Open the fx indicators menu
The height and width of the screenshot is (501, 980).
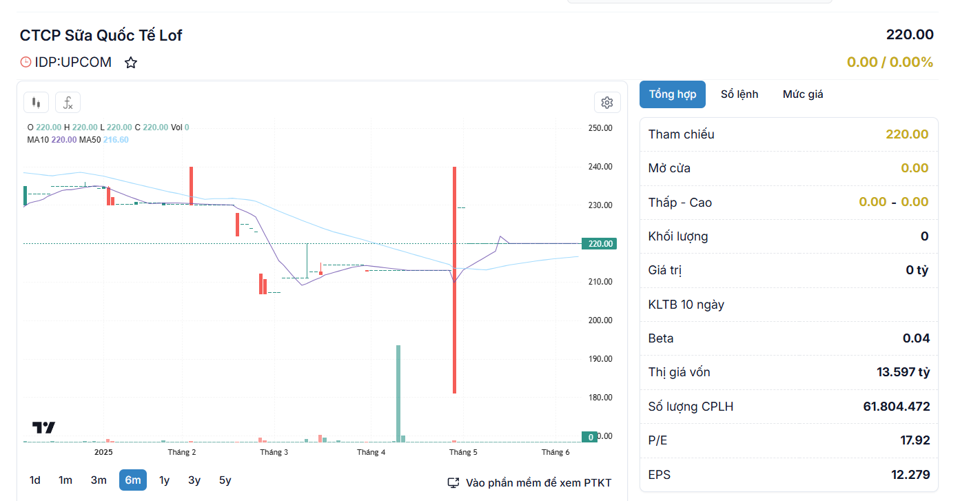point(68,103)
